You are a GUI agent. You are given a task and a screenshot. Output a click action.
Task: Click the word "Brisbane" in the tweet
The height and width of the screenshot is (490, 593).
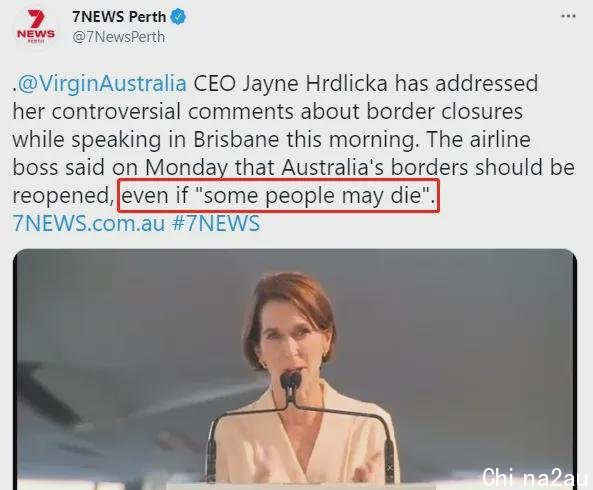coord(236,140)
